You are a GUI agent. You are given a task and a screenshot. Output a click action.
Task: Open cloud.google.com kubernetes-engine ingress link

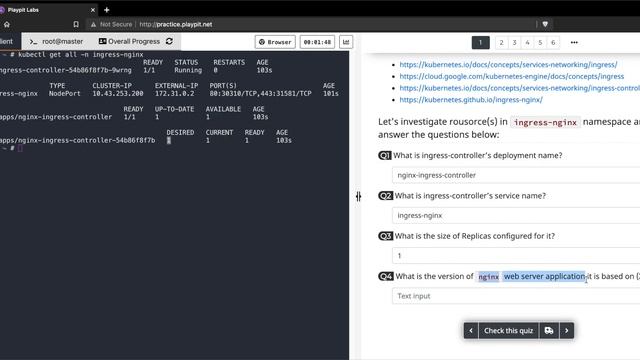coord(511,76)
